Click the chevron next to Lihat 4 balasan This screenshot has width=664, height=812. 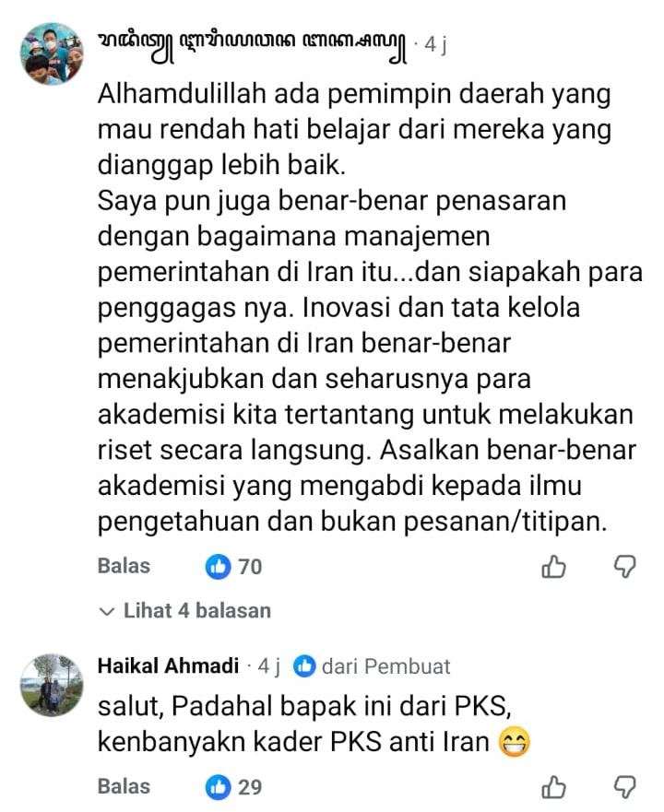pos(106,612)
